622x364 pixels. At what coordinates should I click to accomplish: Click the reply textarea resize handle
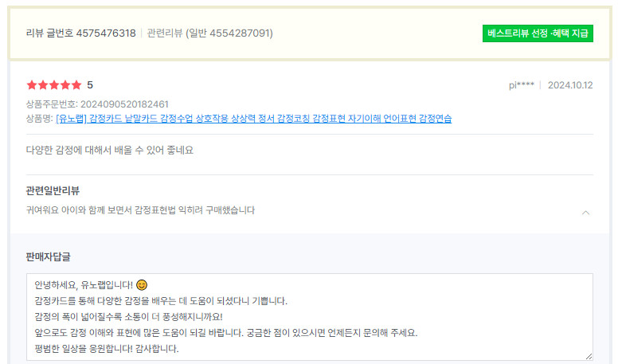589,356
